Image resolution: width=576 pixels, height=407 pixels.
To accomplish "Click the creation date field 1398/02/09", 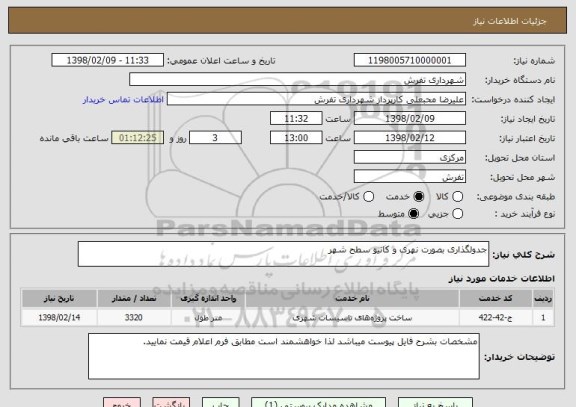I will (410, 119).
